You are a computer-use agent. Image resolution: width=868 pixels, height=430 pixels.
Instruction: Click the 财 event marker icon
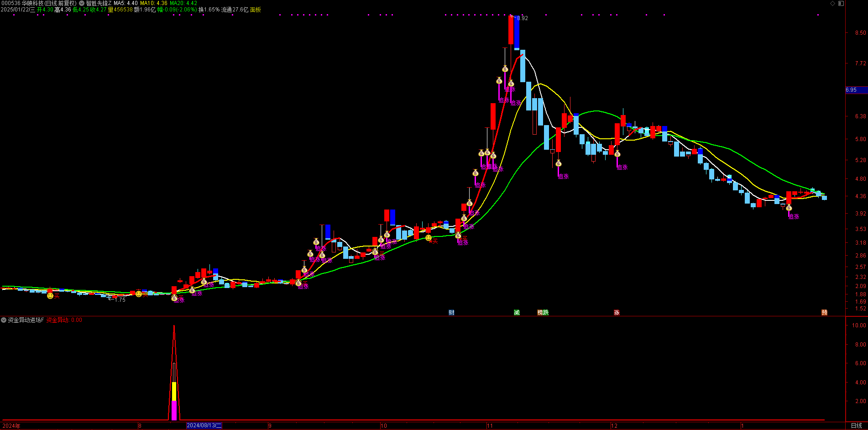pyautogui.click(x=451, y=313)
